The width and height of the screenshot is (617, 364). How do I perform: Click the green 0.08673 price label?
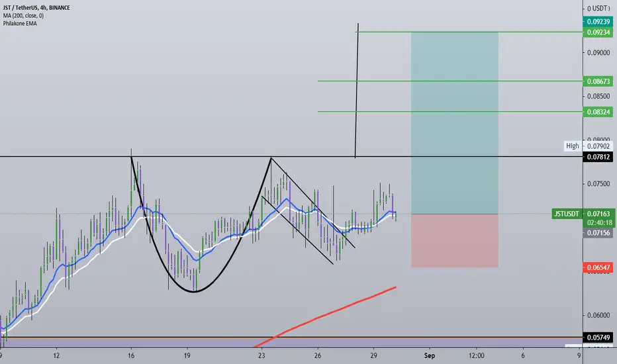pos(598,81)
